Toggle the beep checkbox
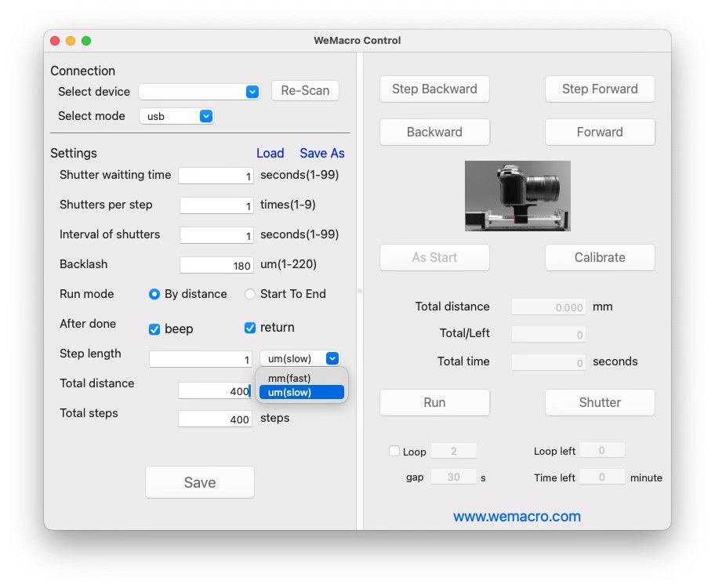Viewport: 715px width, 588px height. click(171, 329)
